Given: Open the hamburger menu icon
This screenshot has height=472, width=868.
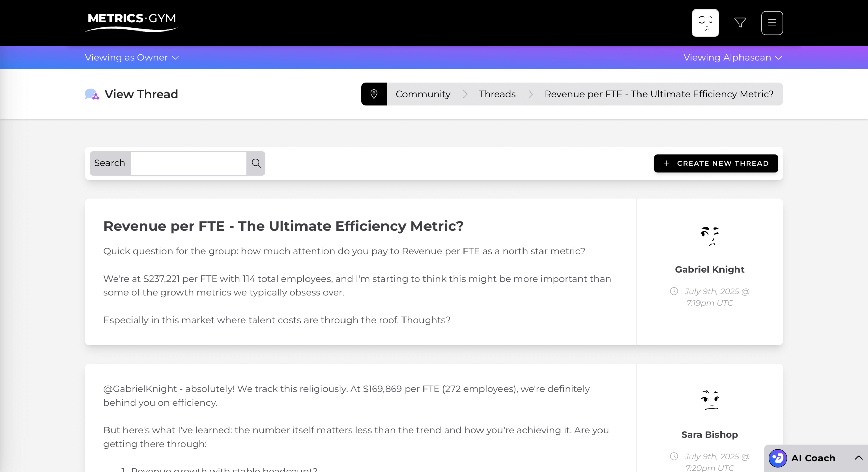Looking at the screenshot, I should [x=772, y=23].
